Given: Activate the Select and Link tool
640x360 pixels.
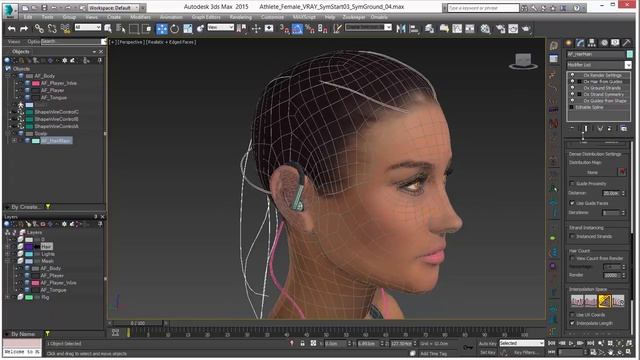Looking at the screenshot, I should (39, 29).
